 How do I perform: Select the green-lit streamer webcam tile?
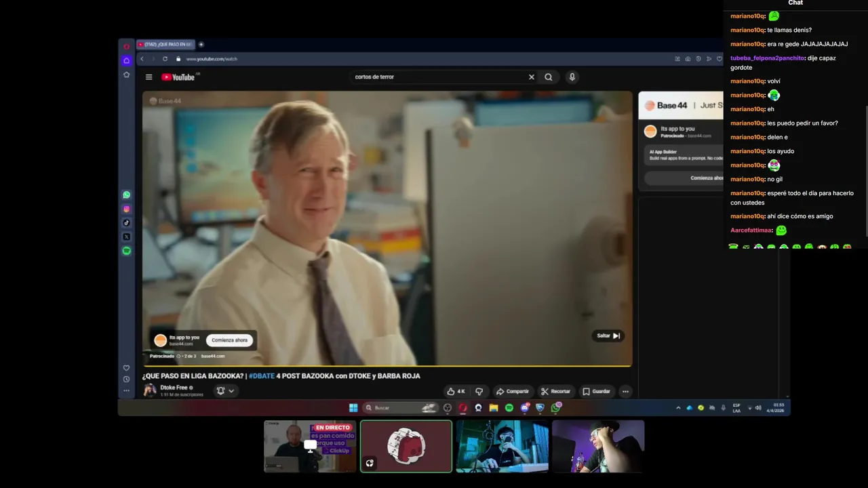coord(502,446)
